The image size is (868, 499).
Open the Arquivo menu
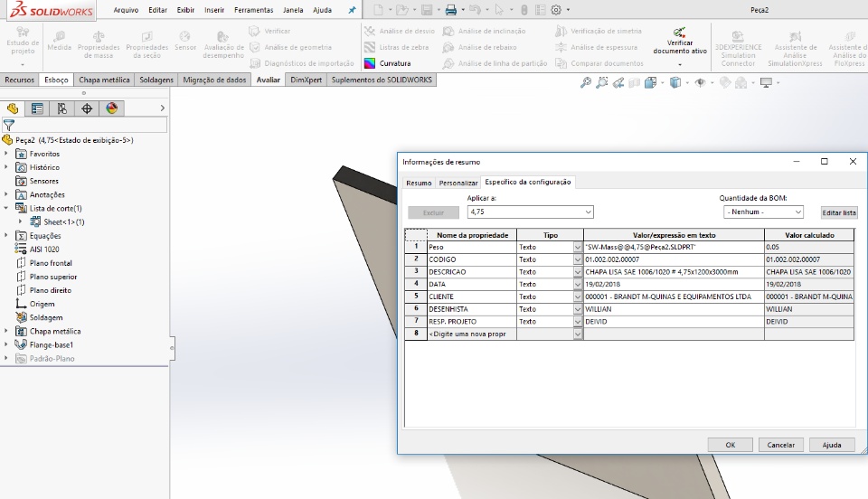(x=126, y=10)
